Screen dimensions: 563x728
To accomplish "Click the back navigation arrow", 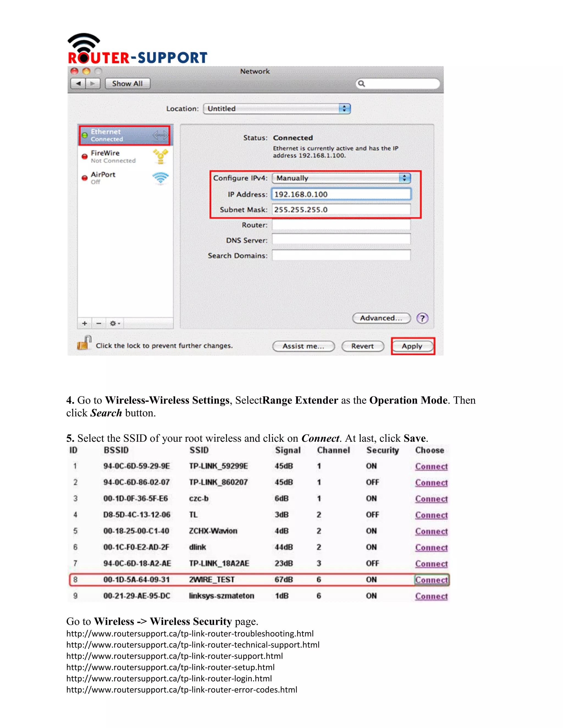I will click(78, 83).
